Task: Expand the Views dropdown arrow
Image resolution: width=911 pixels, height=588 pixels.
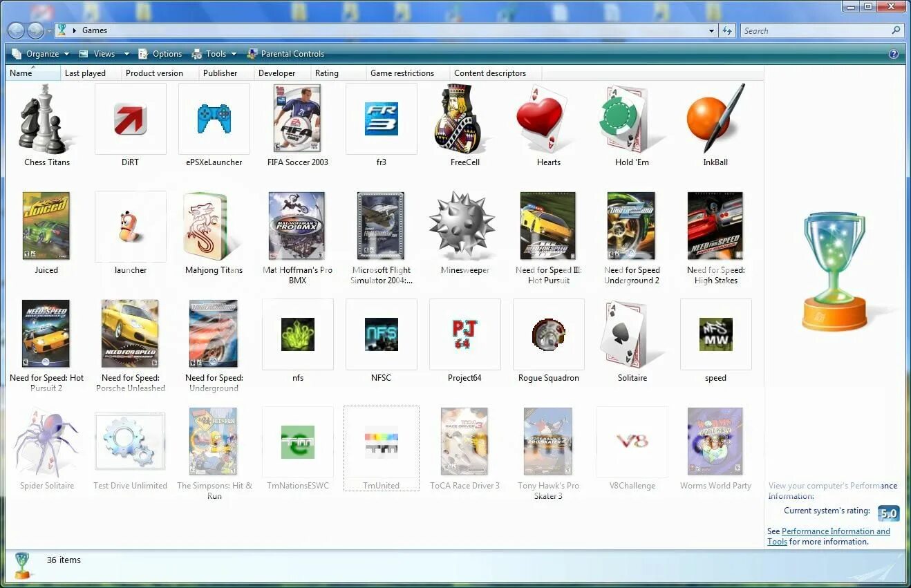Action: coord(126,54)
